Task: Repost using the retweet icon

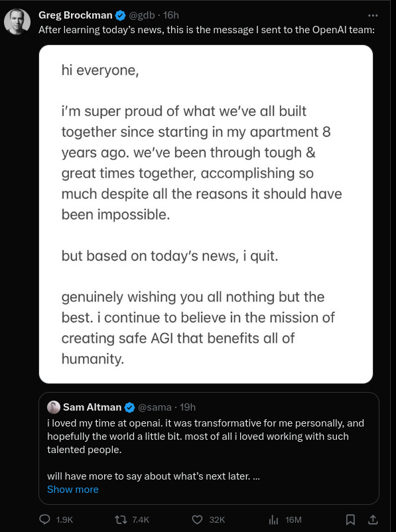Action: click(x=121, y=519)
